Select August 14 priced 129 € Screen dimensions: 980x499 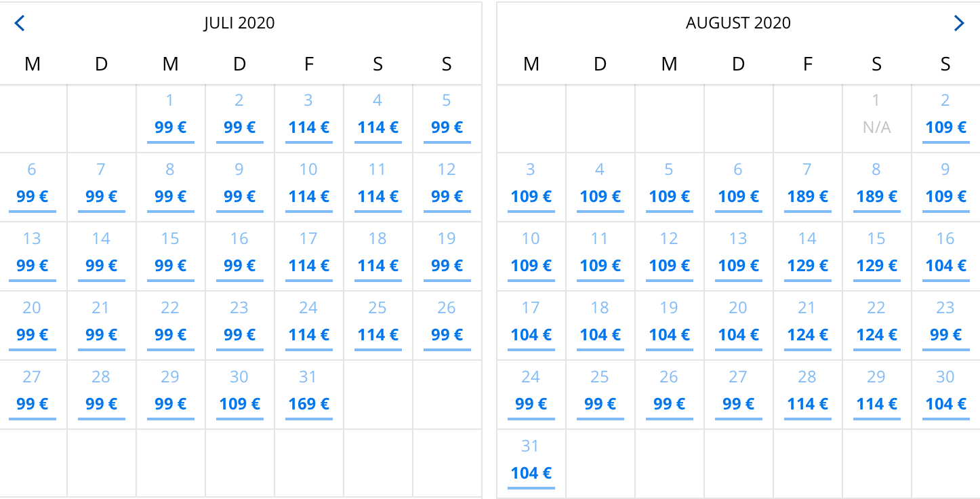click(x=807, y=257)
